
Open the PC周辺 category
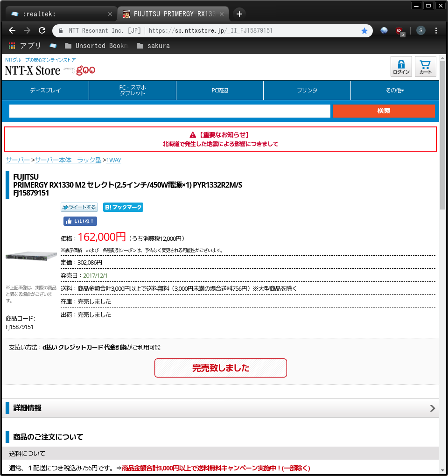point(220,91)
